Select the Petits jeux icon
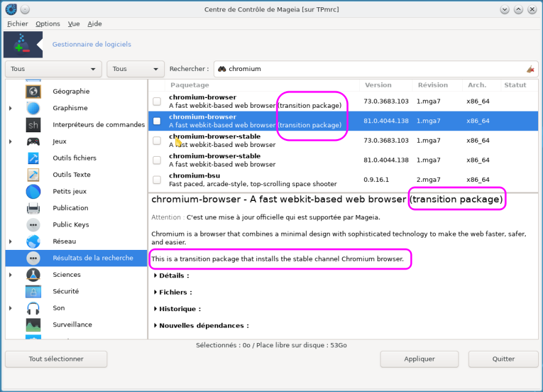Screen dimensions: 543x392 coord(33,191)
